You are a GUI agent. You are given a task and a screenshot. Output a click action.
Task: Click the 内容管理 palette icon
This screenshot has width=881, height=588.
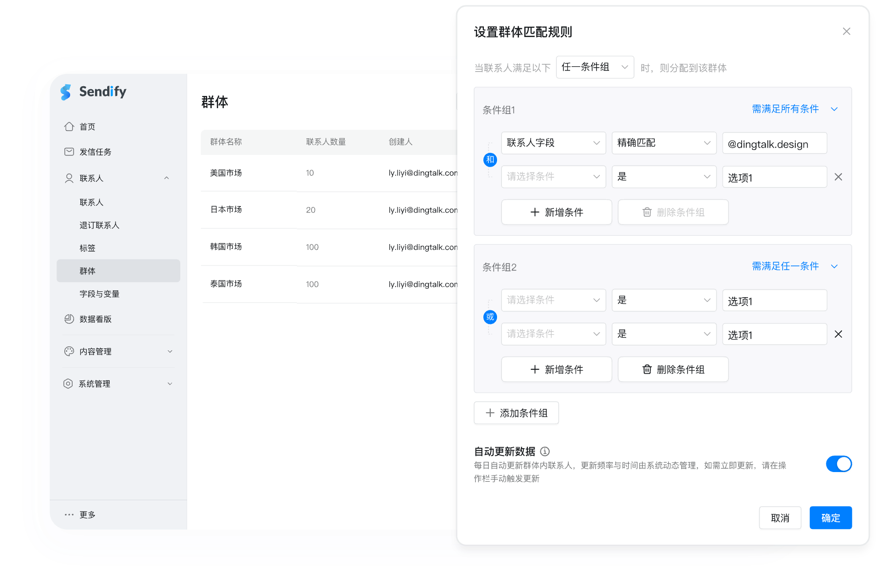pos(69,351)
